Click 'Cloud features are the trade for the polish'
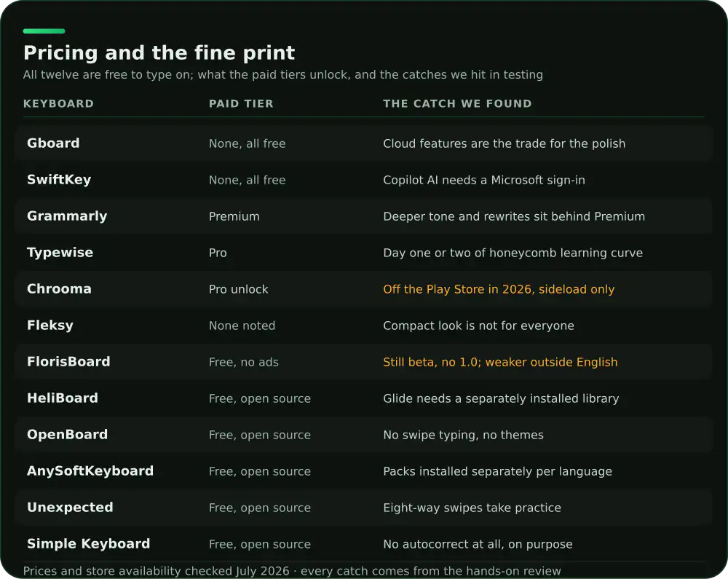This screenshot has height=579, width=728. pyautogui.click(x=505, y=143)
